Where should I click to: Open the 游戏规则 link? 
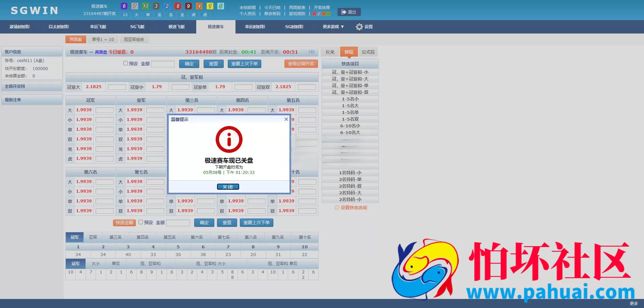click(297, 14)
